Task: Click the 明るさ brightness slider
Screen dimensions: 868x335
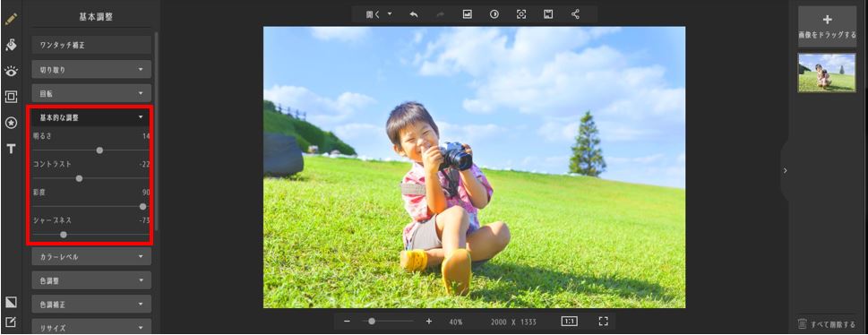Action: click(90, 150)
